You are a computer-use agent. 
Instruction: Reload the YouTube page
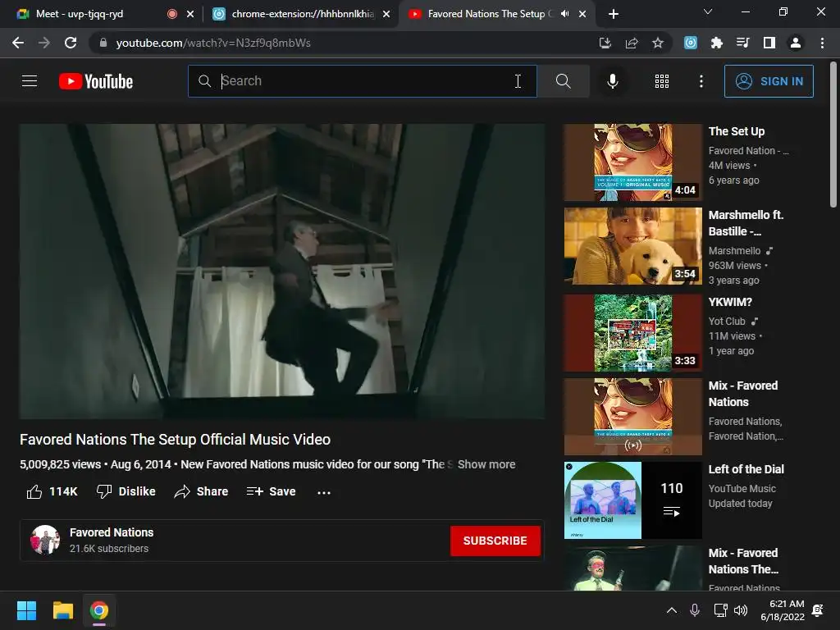click(x=71, y=43)
